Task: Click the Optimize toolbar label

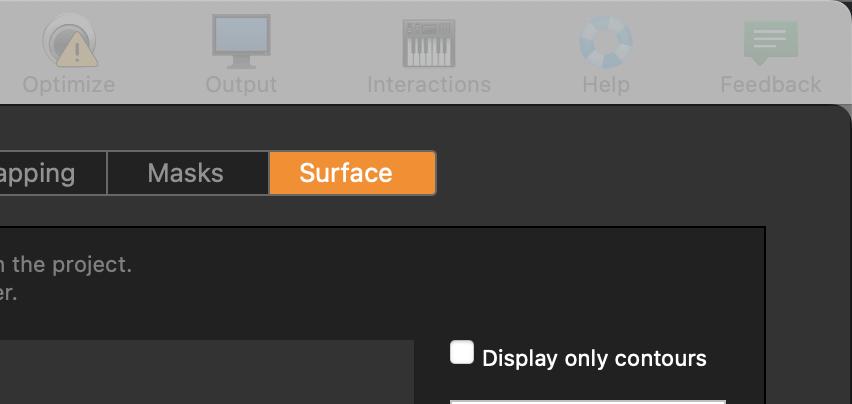Action: pyautogui.click(x=68, y=85)
